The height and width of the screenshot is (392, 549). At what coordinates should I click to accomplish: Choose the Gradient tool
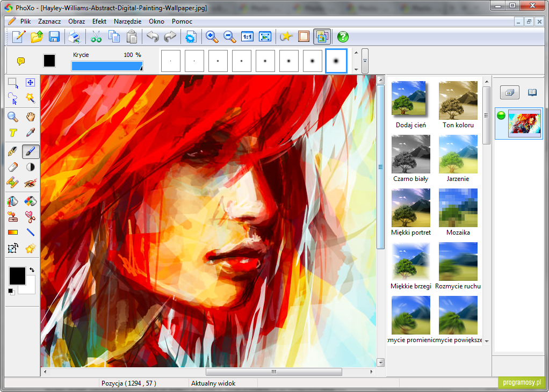click(13, 232)
